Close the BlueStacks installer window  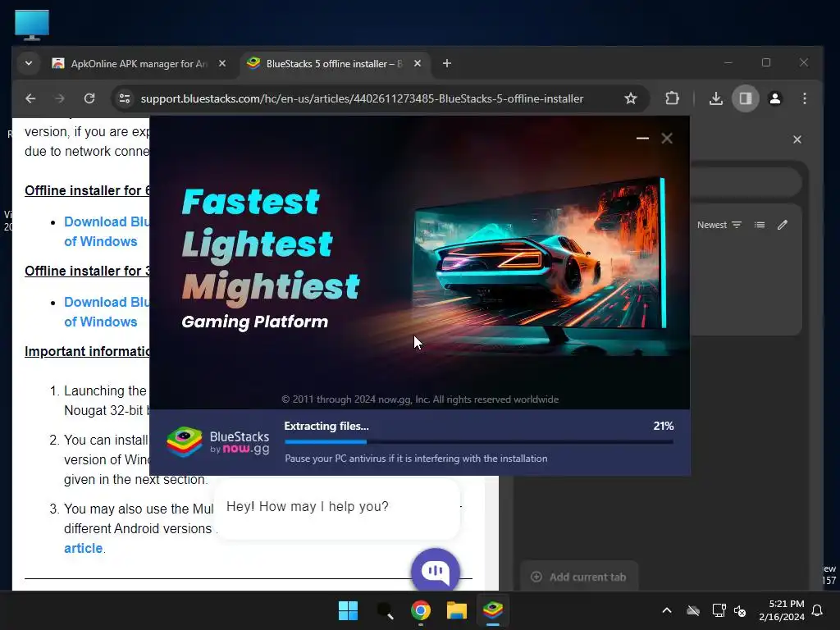(x=667, y=138)
